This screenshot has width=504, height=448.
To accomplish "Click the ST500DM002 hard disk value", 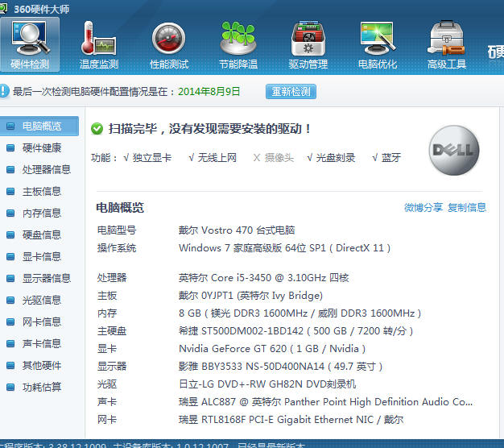I will pos(295,331).
